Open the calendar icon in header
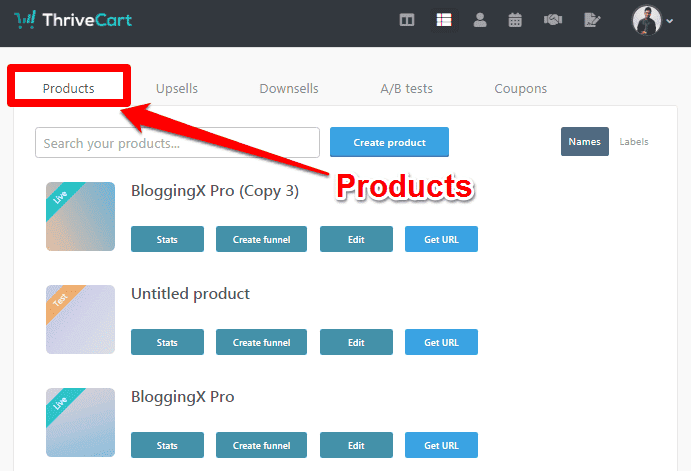This screenshot has width=691, height=471. pyautogui.click(x=515, y=20)
